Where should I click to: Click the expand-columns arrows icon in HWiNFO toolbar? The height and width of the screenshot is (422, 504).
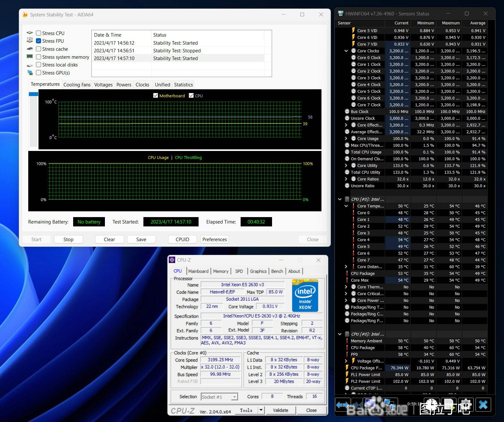click(342, 405)
